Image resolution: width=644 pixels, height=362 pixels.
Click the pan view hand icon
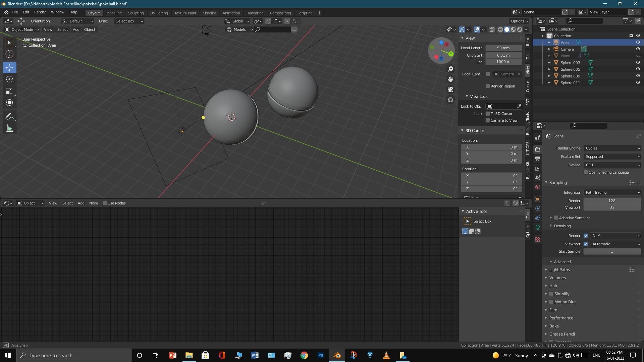pyautogui.click(x=450, y=79)
